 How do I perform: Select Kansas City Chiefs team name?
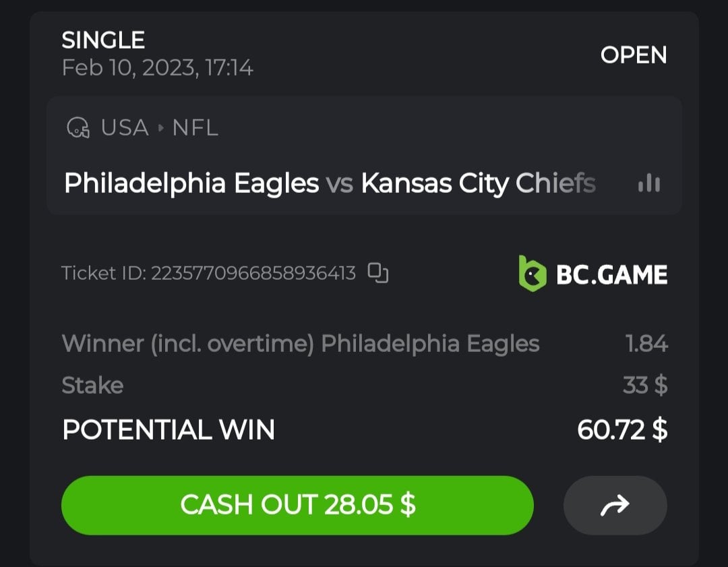[478, 183]
